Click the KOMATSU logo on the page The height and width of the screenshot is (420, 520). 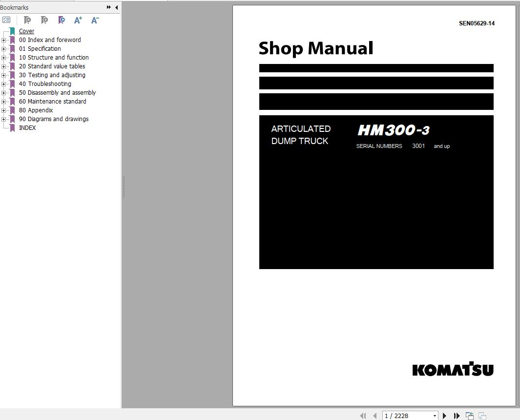coord(453,369)
